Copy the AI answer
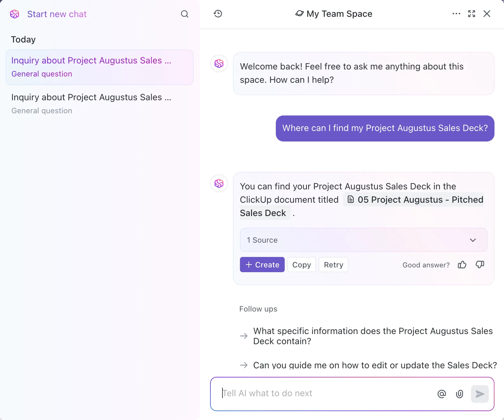Screen dimensions: 504x420 click(302, 265)
